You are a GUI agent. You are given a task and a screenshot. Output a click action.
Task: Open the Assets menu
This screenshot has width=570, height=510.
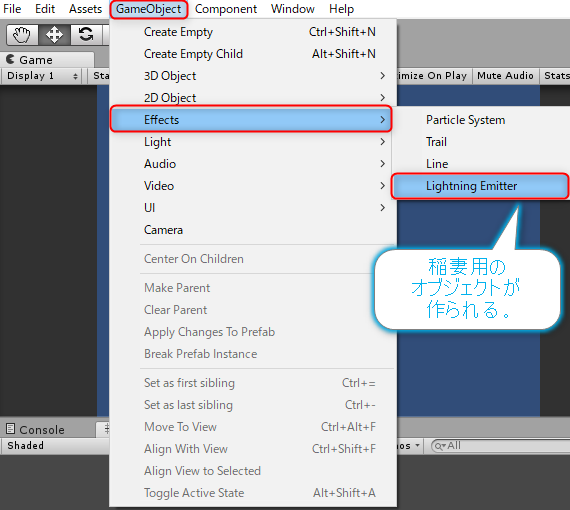pyautogui.click(x=85, y=9)
